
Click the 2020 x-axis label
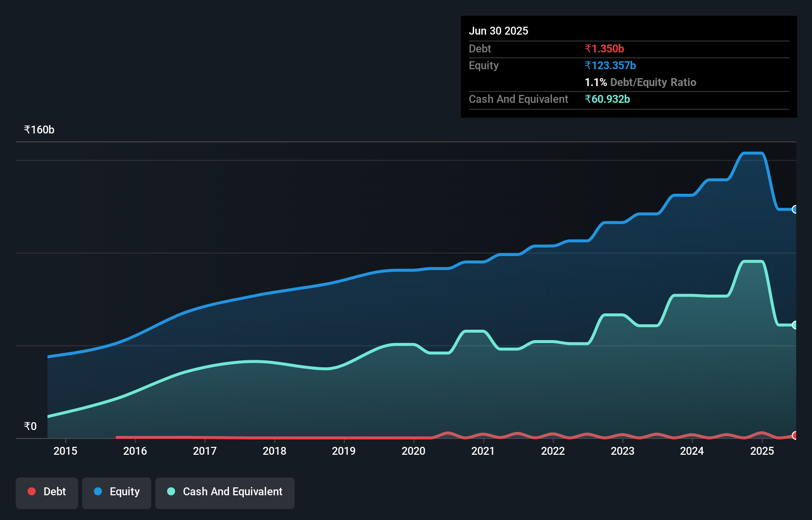click(x=413, y=451)
